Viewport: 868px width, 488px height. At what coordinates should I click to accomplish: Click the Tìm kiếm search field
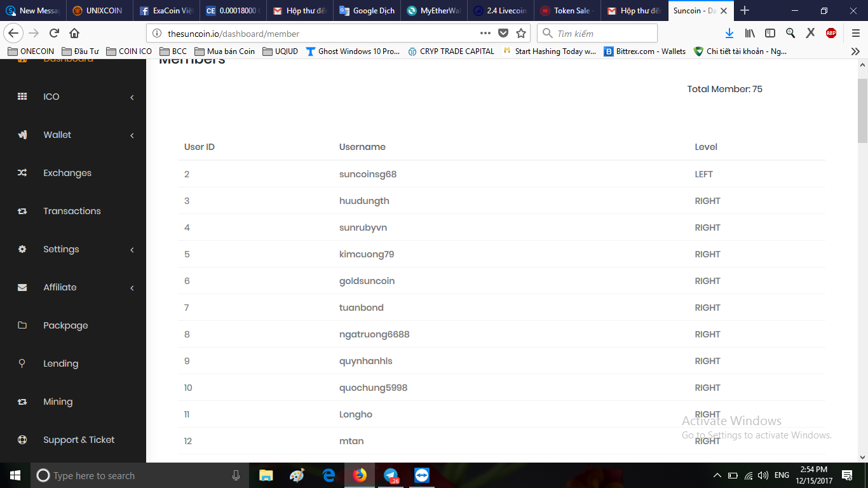(597, 33)
